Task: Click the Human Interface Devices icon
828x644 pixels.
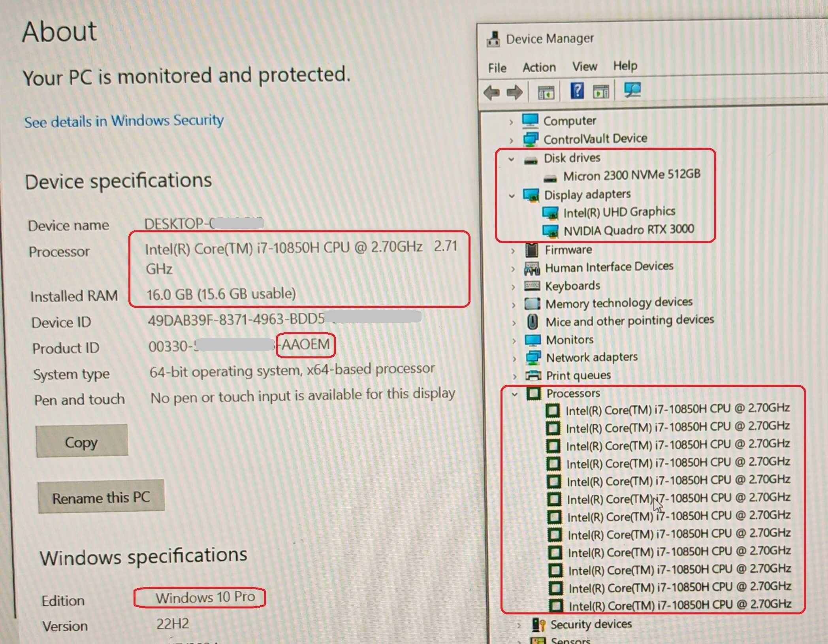Action: click(532, 269)
